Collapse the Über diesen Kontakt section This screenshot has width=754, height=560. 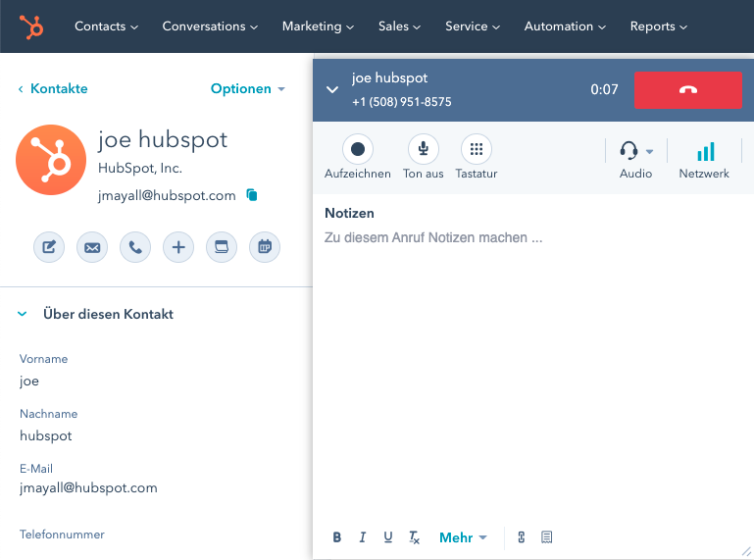tap(24, 315)
